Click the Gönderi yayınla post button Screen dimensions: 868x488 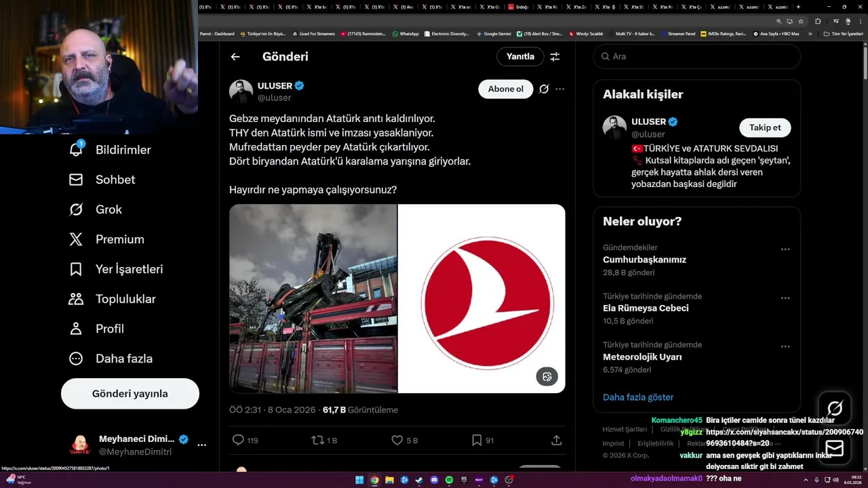click(130, 394)
